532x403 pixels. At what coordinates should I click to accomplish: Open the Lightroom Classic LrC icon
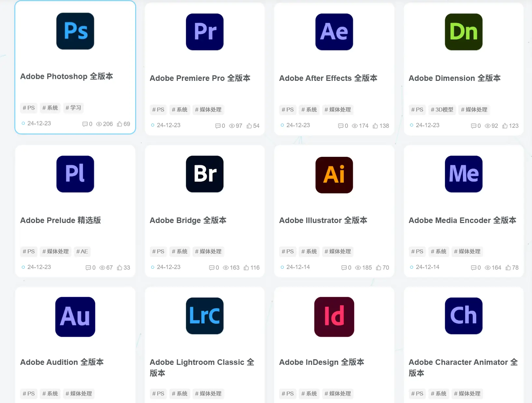pos(205,316)
